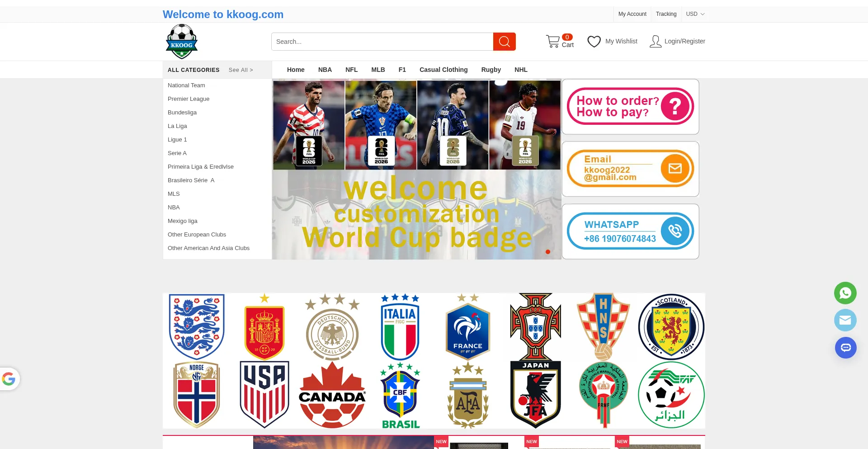Open the shopping cart icon

pyautogui.click(x=552, y=42)
